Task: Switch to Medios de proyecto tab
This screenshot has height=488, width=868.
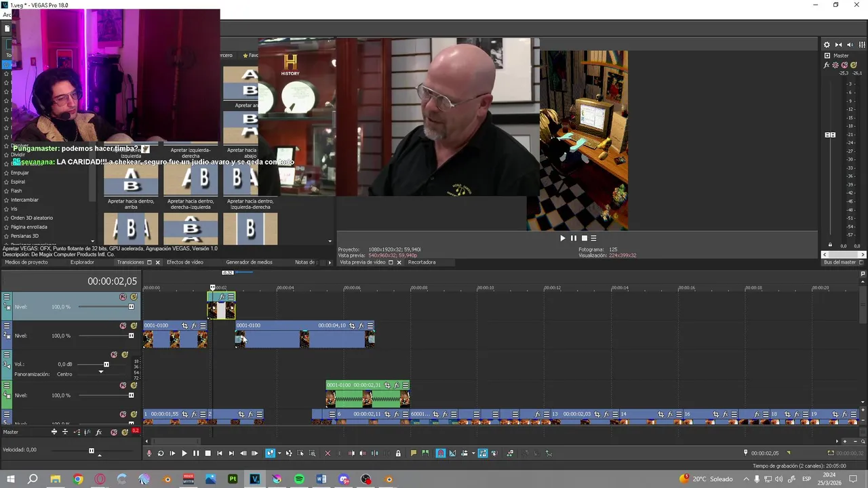Action: click(26, 262)
